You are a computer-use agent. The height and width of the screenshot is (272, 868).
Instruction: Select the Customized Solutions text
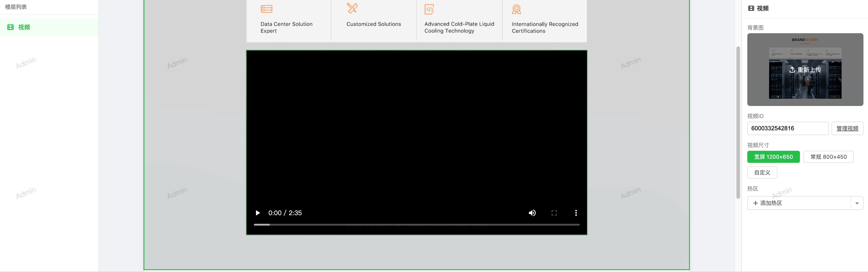pyautogui.click(x=374, y=24)
